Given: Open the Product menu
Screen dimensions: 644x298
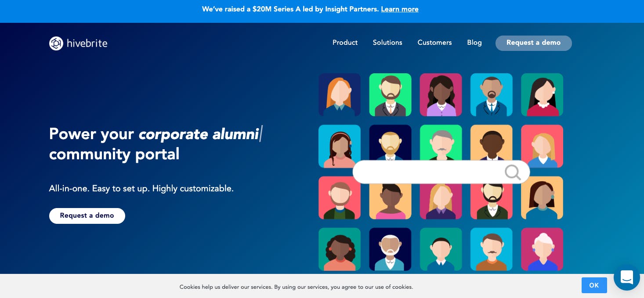Looking at the screenshot, I should [x=345, y=43].
